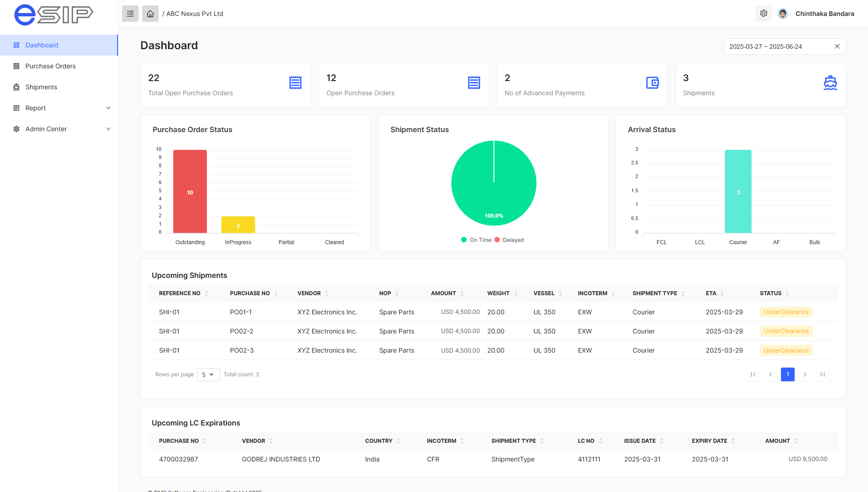Screen dimensions: 868x492
Task: Toggle Delayed legend in Shipment Status
Action: tap(509, 240)
